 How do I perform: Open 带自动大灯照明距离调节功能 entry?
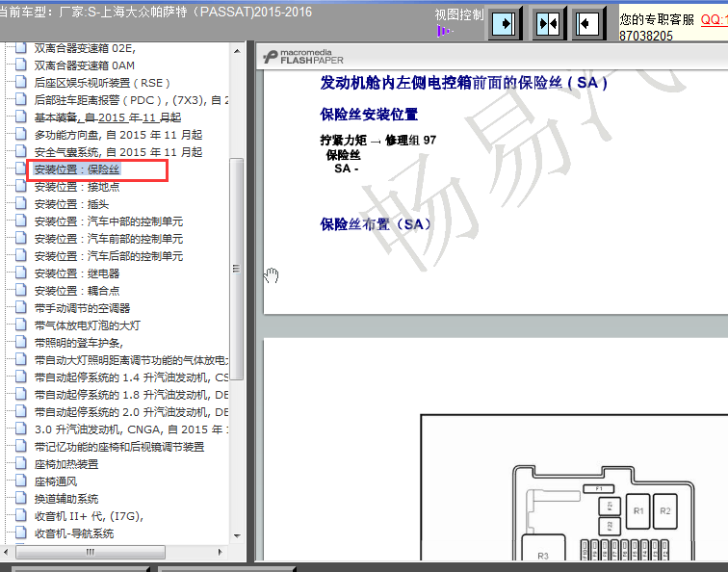point(131,360)
